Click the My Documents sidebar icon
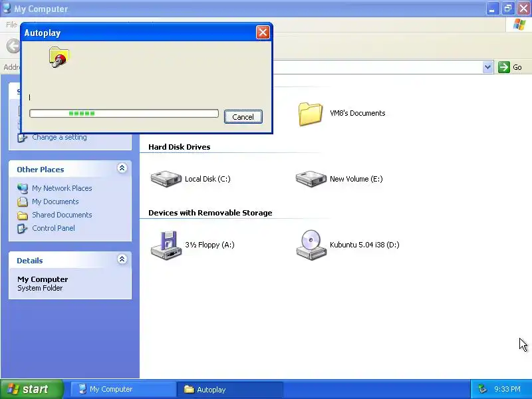The image size is (532, 399). coord(23,202)
